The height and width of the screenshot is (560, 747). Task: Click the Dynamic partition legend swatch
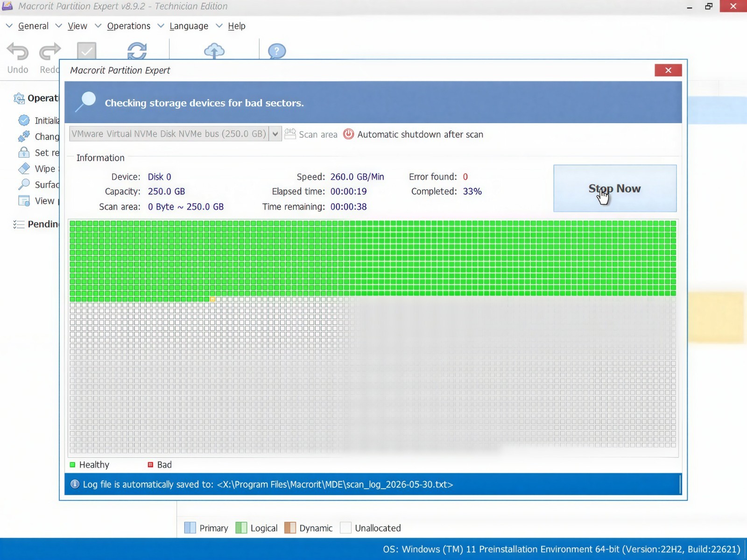pyautogui.click(x=290, y=528)
